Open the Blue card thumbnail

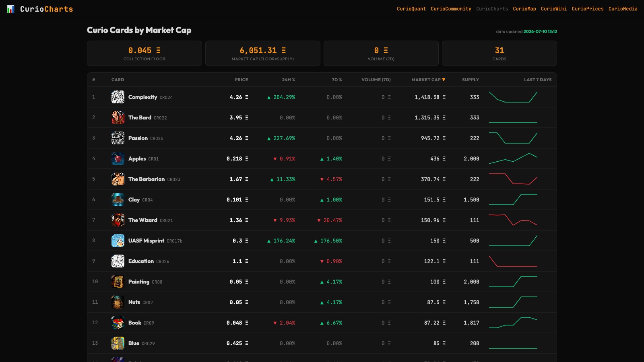tap(118, 343)
